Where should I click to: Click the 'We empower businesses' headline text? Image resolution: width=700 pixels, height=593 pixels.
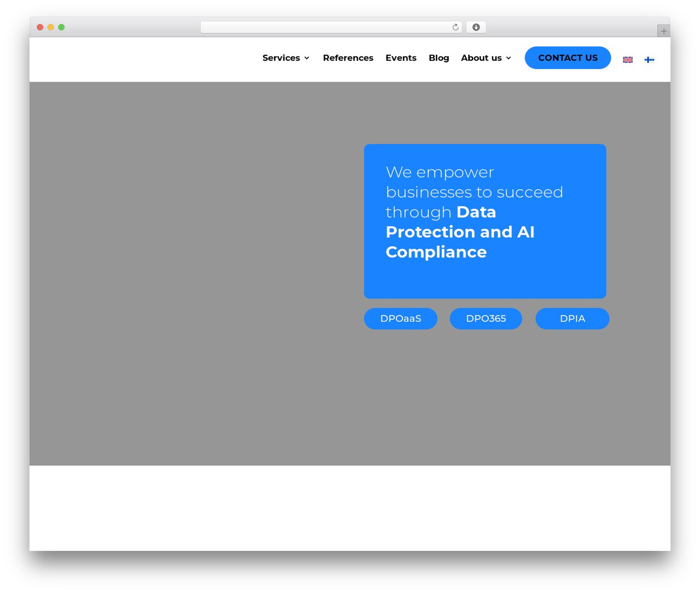tap(474, 212)
